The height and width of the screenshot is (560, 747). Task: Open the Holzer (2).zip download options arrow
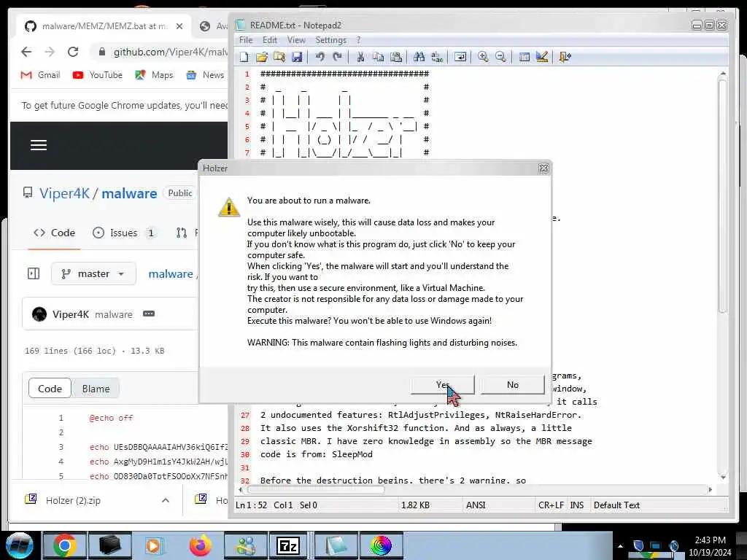pos(166,500)
